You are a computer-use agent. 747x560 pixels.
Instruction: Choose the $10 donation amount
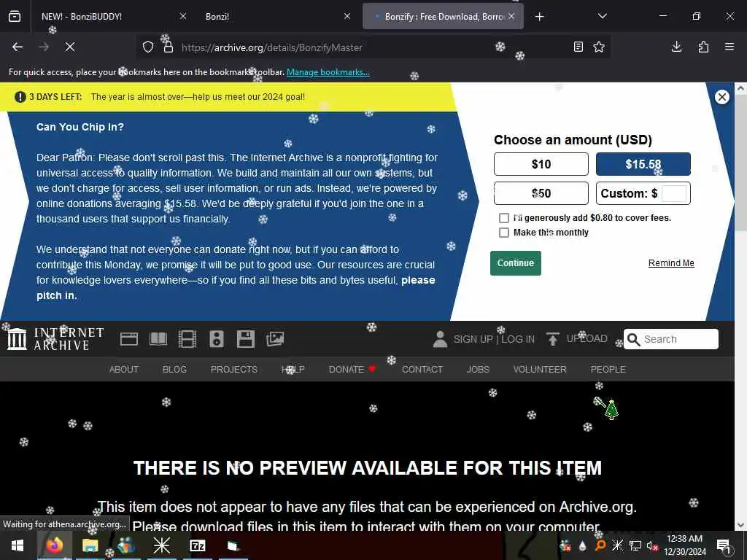point(541,164)
